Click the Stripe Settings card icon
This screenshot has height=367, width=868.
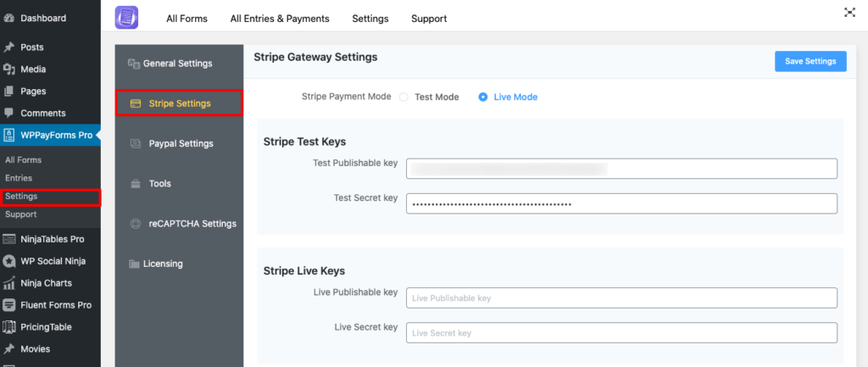click(x=135, y=103)
